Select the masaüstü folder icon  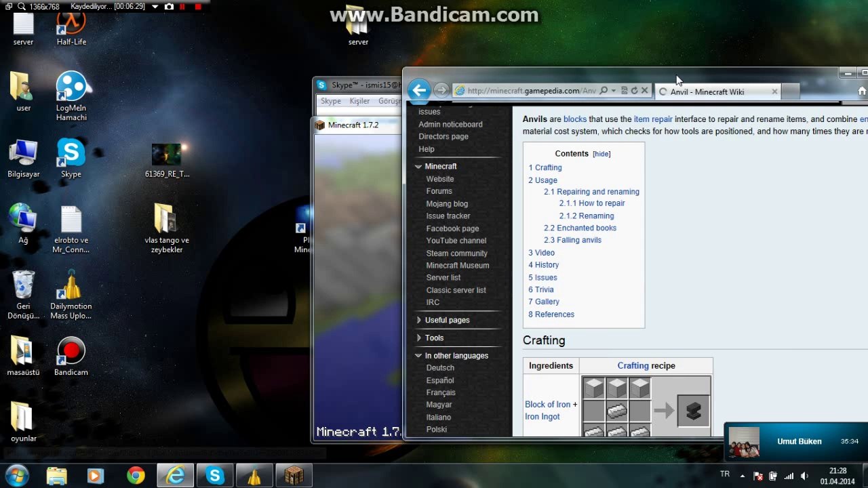point(24,357)
